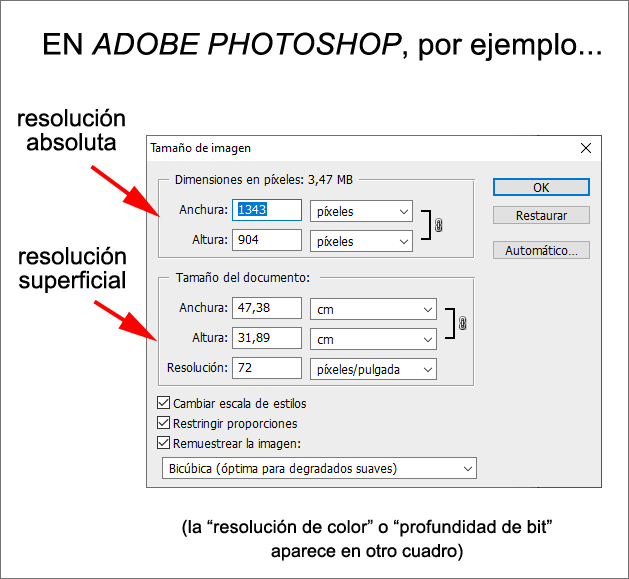Click the pixel dimensions chain link icon
This screenshot has height=579, width=629.
(438, 226)
